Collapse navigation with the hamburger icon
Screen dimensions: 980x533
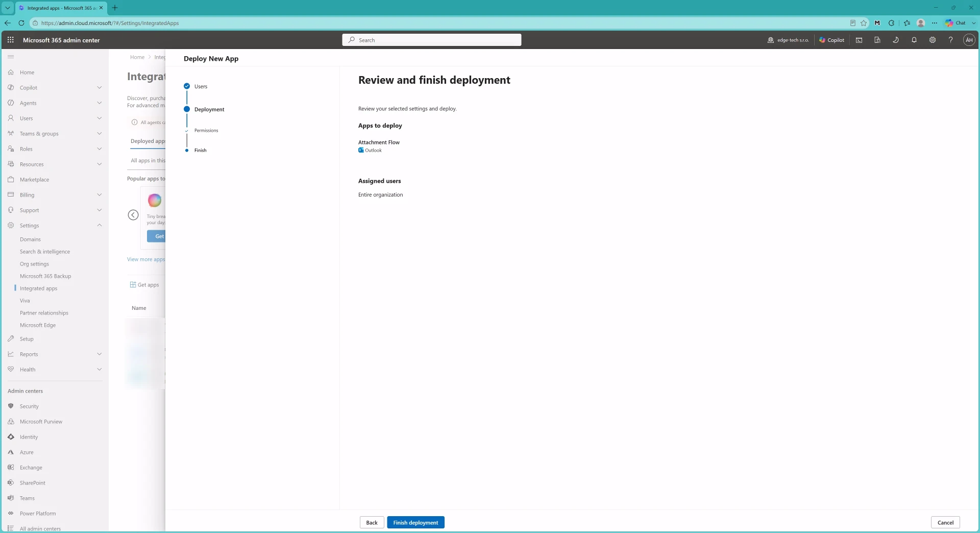(11, 57)
